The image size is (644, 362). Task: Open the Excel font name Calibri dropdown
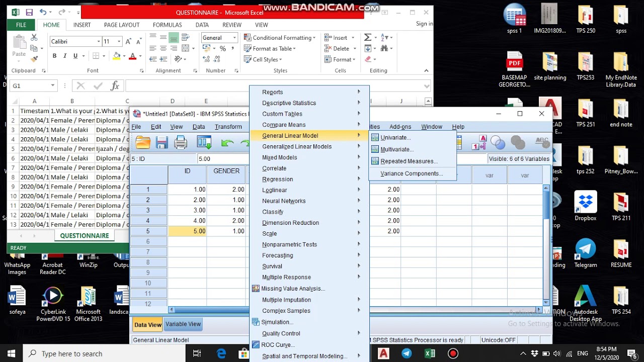click(x=99, y=41)
